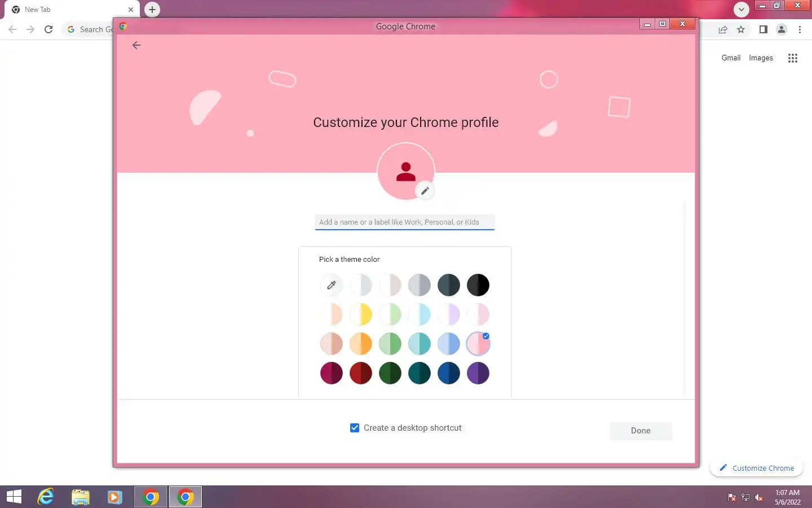The width and height of the screenshot is (812, 508).
Task: Choose the orange theme color
Action: tap(361, 344)
